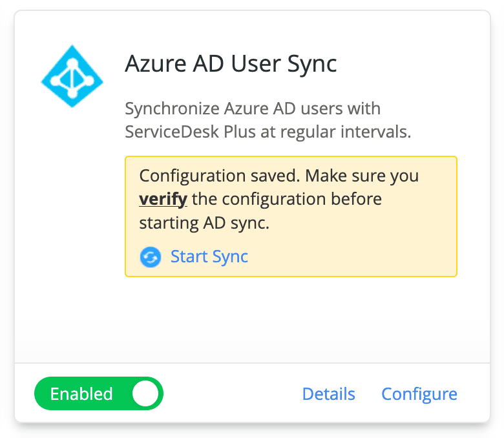The width and height of the screenshot is (504, 438).
Task: Click the Synchronize Azure AD users description text
Action: pos(252,108)
